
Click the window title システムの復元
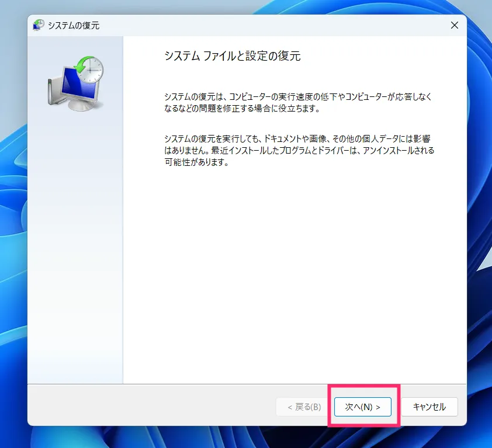coord(74,26)
